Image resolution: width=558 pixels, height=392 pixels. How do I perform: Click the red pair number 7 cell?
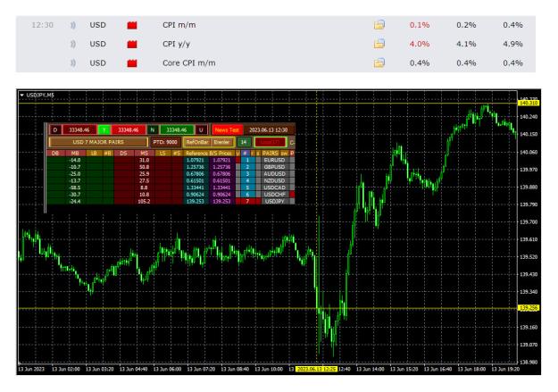[x=247, y=202]
